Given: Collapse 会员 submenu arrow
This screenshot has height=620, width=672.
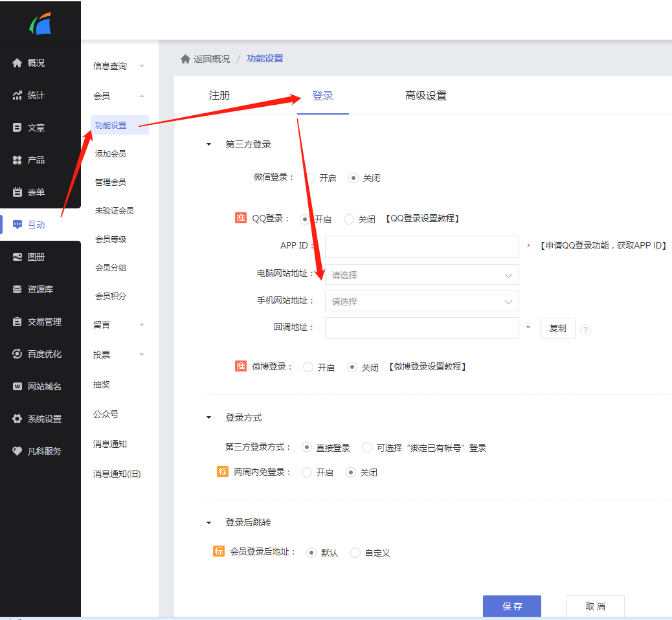Looking at the screenshot, I should (x=142, y=96).
